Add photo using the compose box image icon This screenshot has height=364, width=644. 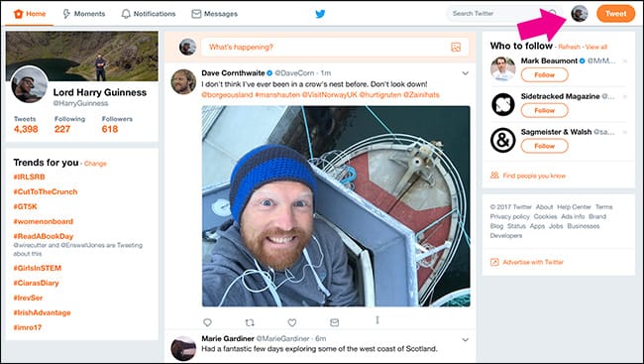tap(456, 48)
